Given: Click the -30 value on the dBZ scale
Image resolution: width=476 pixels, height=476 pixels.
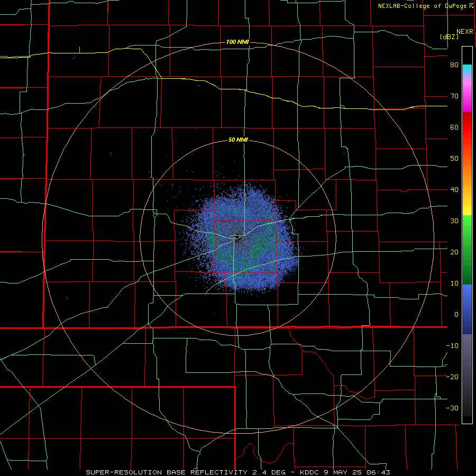Looking at the screenshot, I should pyautogui.click(x=452, y=408).
